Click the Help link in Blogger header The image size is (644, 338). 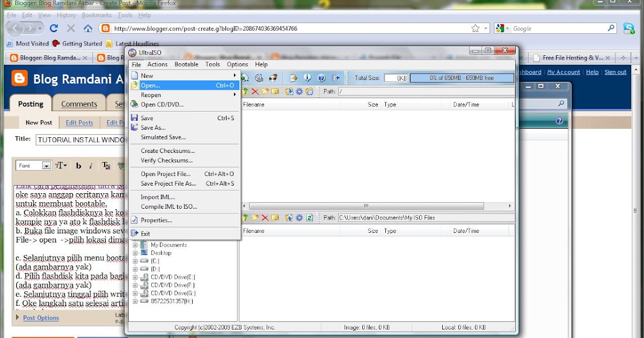click(592, 72)
